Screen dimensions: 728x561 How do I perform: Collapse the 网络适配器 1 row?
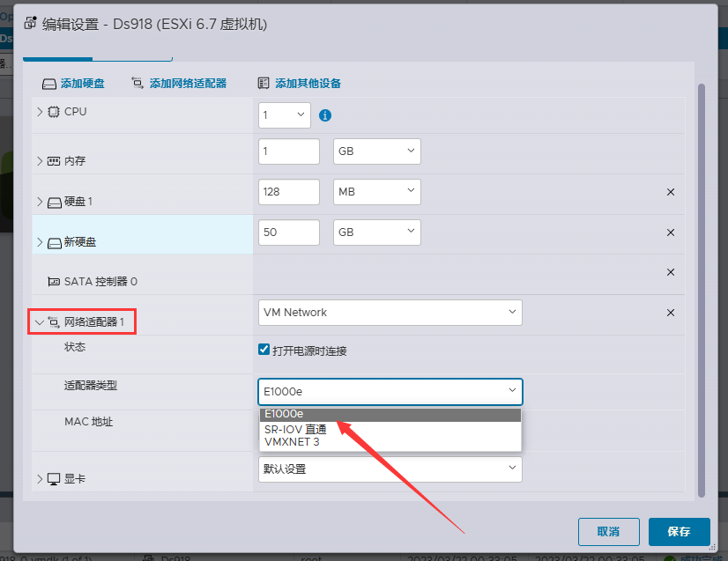(x=40, y=322)
